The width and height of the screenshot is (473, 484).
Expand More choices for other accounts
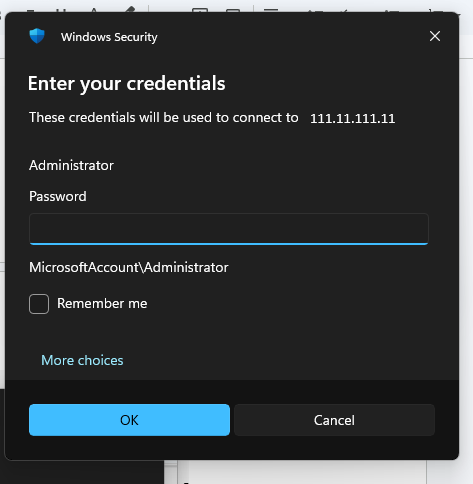point(82,360)
